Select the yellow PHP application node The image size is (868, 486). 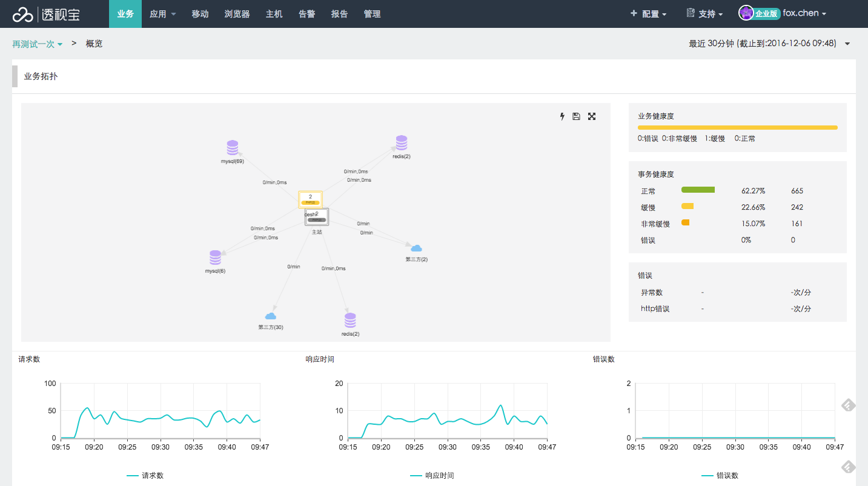(x=310, y=199)
